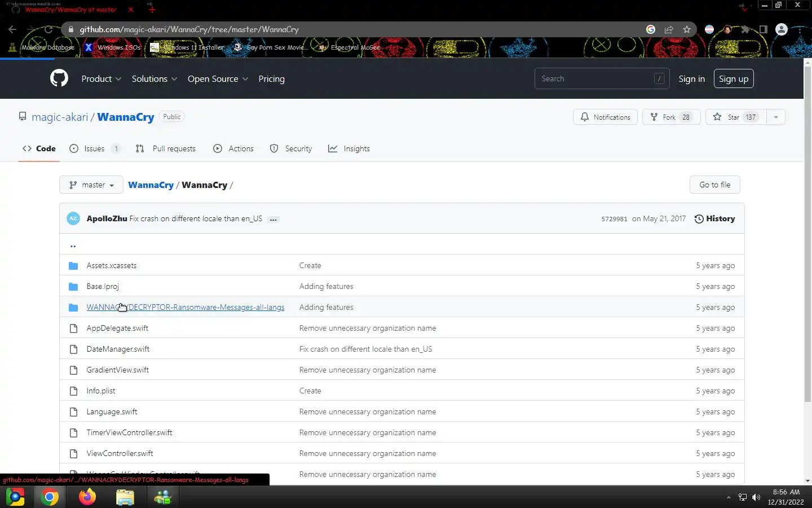Star the WannaCry repository
The width and height of the screenshot is (812, 508).
tap(735, 117)
